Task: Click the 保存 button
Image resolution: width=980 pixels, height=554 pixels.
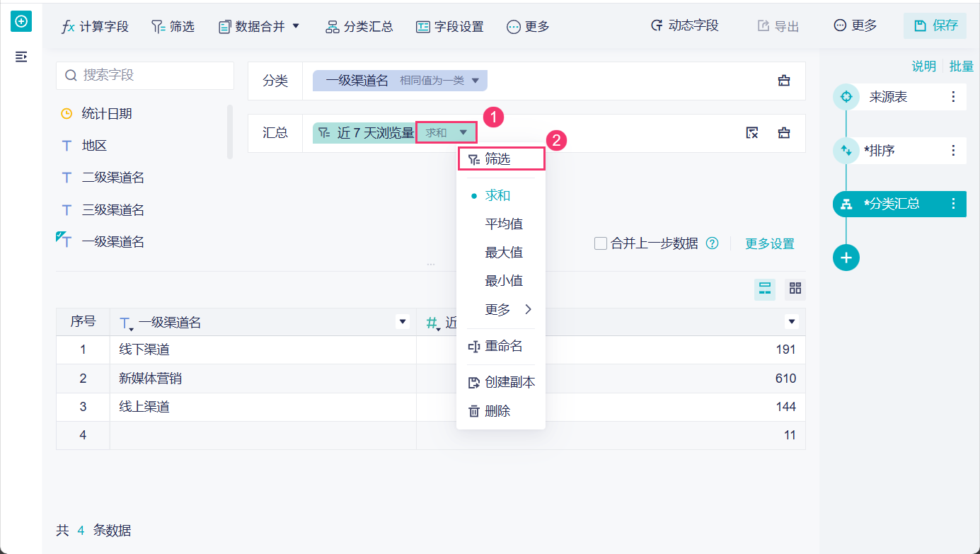Action: (935, 26)
